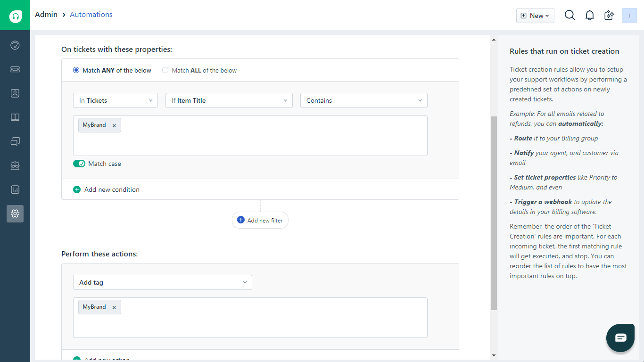
Task: Click the Add new condition text link
Action: coord(112,189)
